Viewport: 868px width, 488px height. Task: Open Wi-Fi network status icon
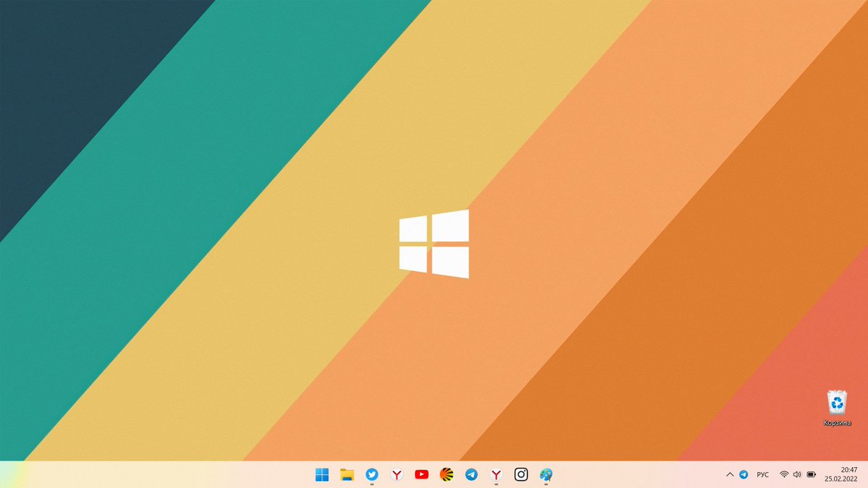click(784, 475)
